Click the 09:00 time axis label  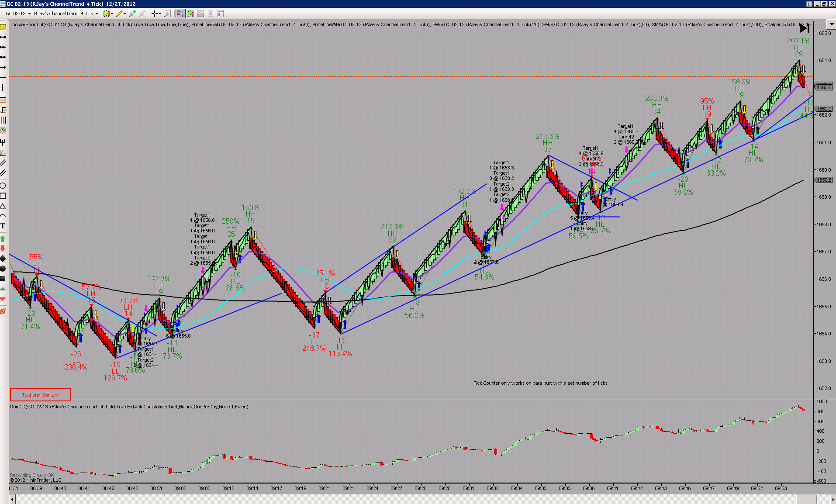point(180,488)
